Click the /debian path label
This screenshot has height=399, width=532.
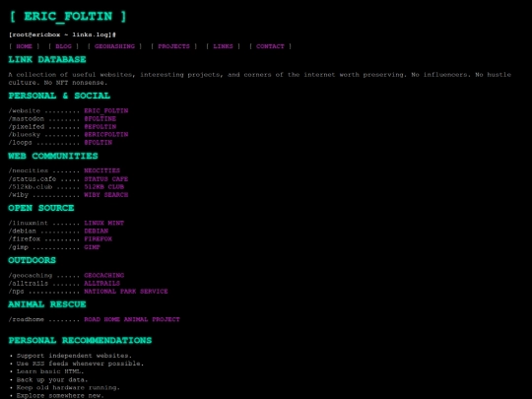23,232
